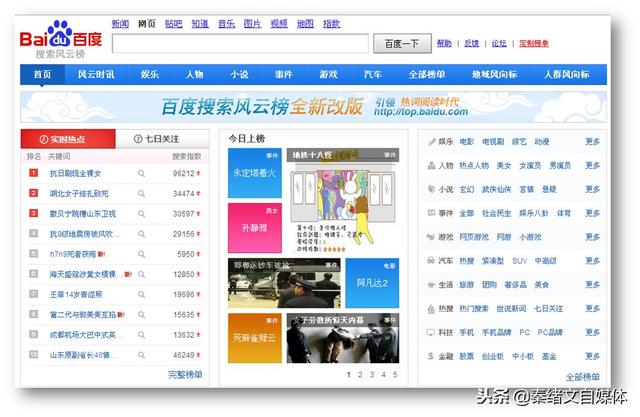Screen dimensions: 640x417
Task: Click magnifier icon in the 12850 row
Action: pyautogui.click(x=141, y=274)
